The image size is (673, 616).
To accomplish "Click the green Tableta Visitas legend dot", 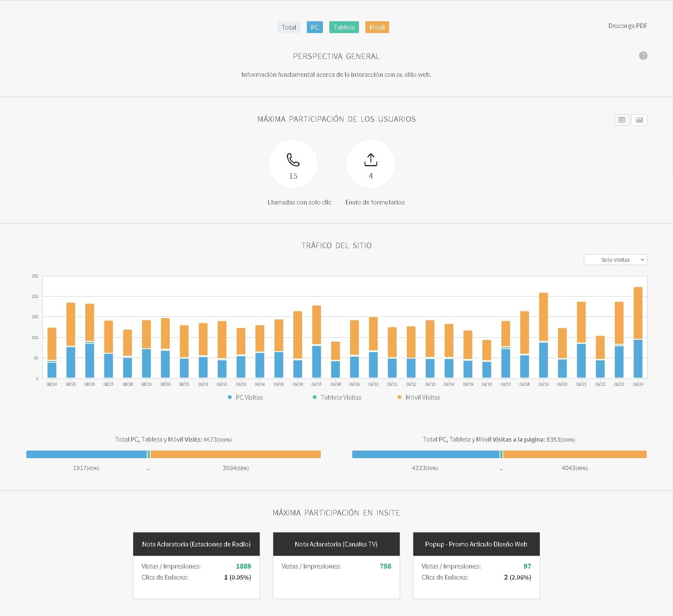I will (314, 397).
